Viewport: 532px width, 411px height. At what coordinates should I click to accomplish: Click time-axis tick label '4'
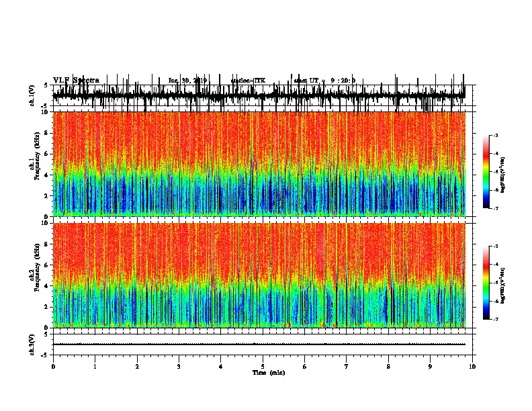[221, 367]
